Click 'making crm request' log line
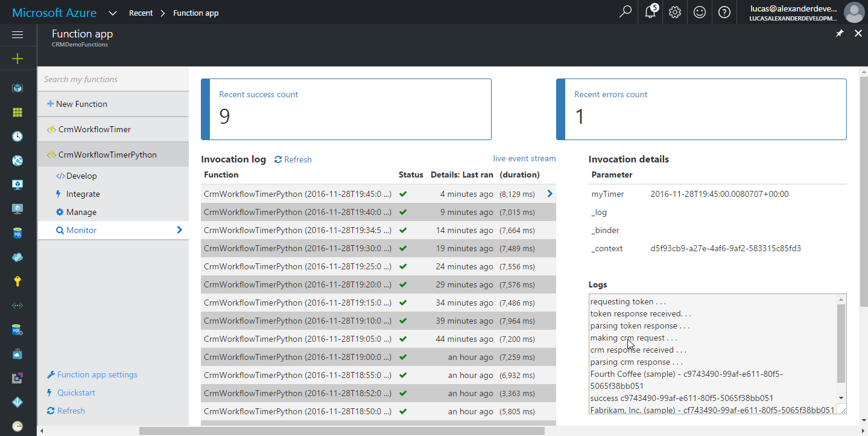This screenshot has height=436, width=868. pos(633,338)
